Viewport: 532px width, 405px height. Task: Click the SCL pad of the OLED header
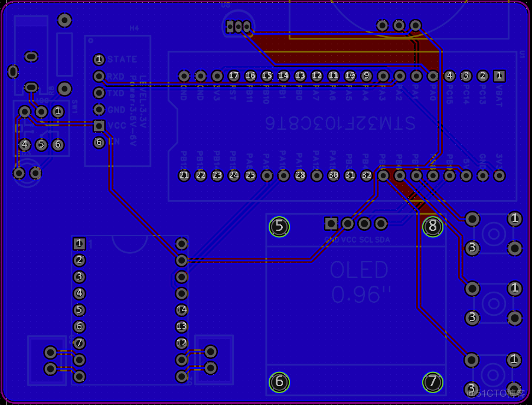(364, 224)
